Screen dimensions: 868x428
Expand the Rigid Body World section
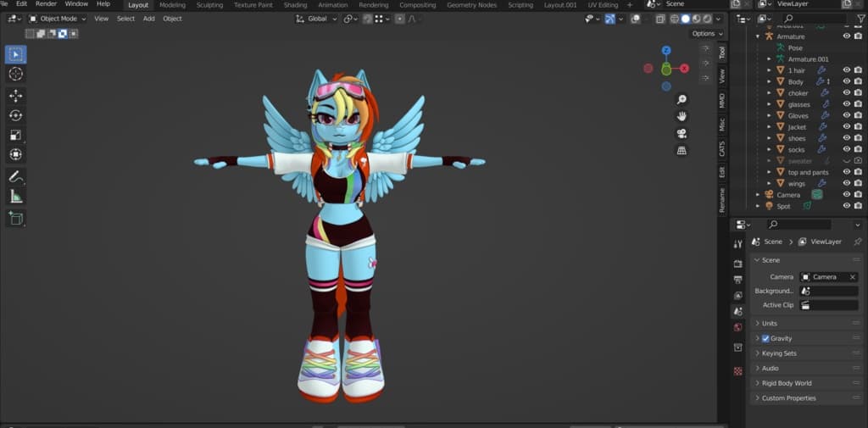point(786,383)
